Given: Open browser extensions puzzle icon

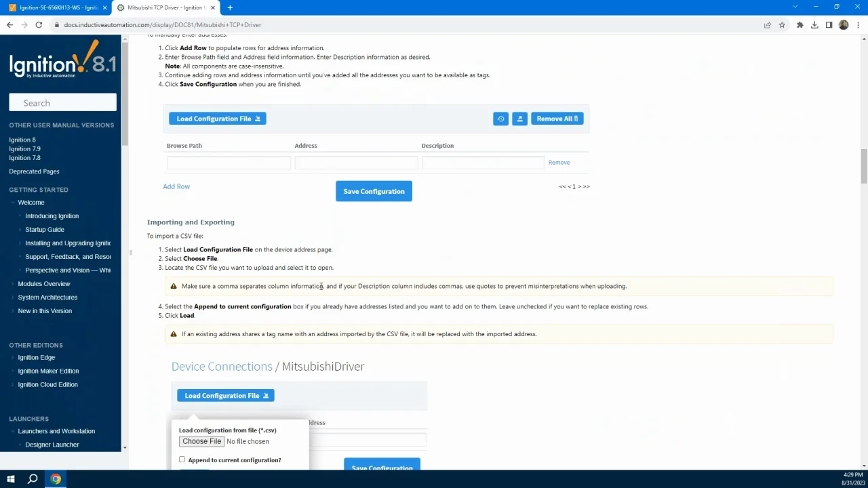Looking at the screenshot, I should (x=800, y=25).
